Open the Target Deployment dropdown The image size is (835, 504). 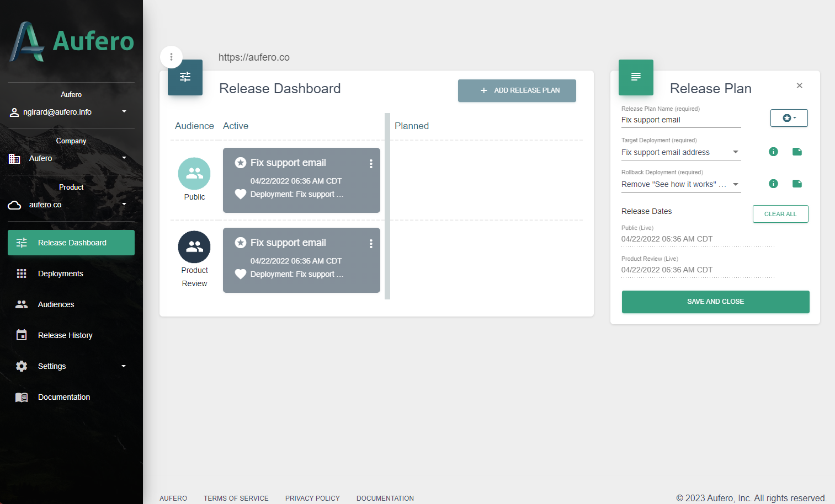click(736, 152)
